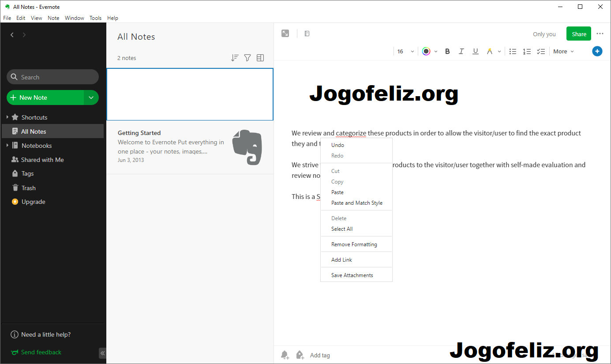Click the Add tag field
This screenshot has width=611, height=364.
tap(320, 355)
